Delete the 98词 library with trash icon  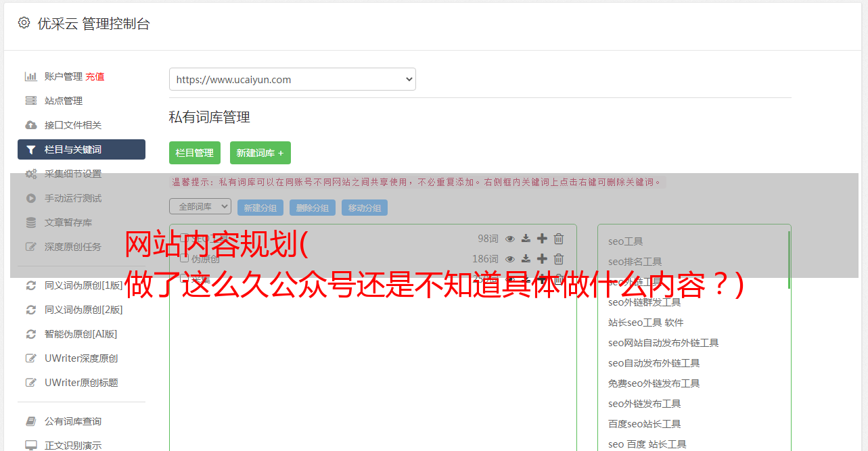[559, 239]
